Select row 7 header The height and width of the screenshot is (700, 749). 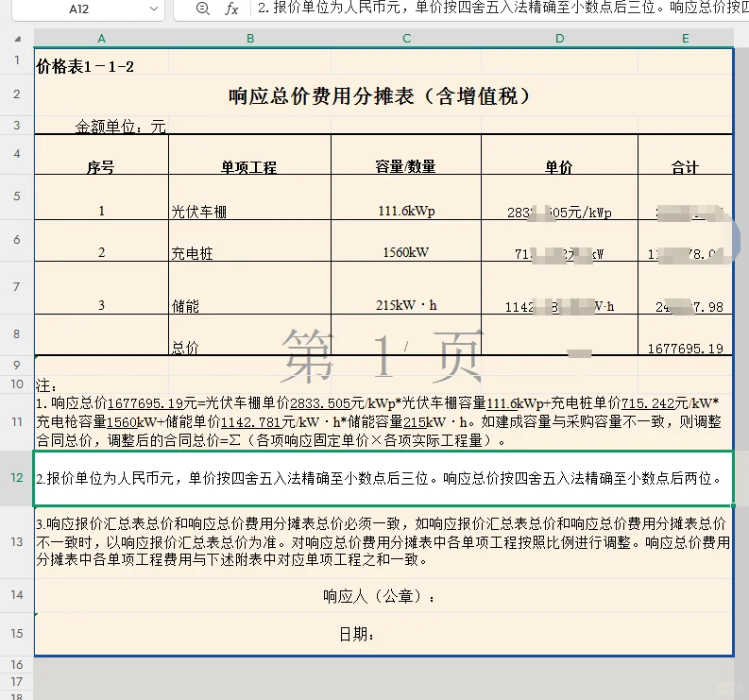pos(17,286)
